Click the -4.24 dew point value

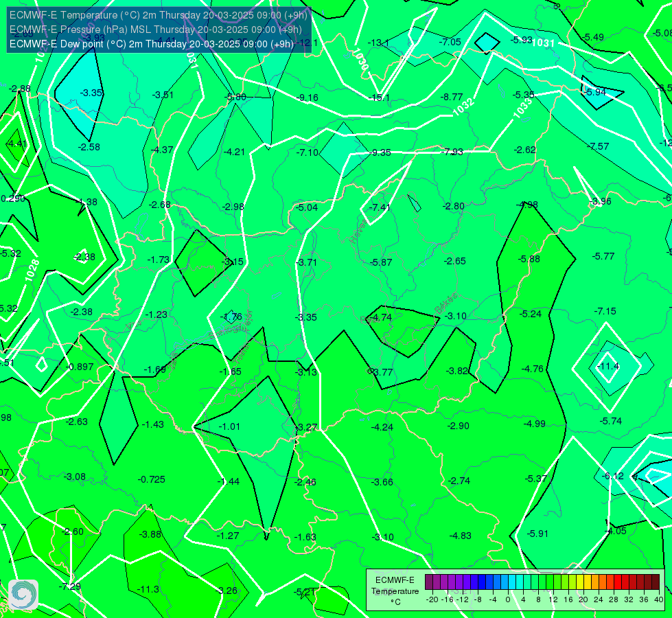pos(382,427)
